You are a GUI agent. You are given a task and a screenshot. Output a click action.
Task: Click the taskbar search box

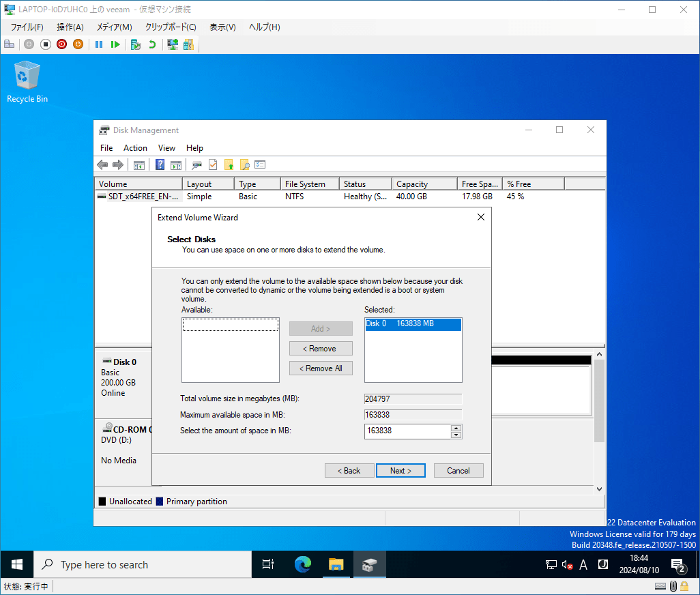click(143, 565)
